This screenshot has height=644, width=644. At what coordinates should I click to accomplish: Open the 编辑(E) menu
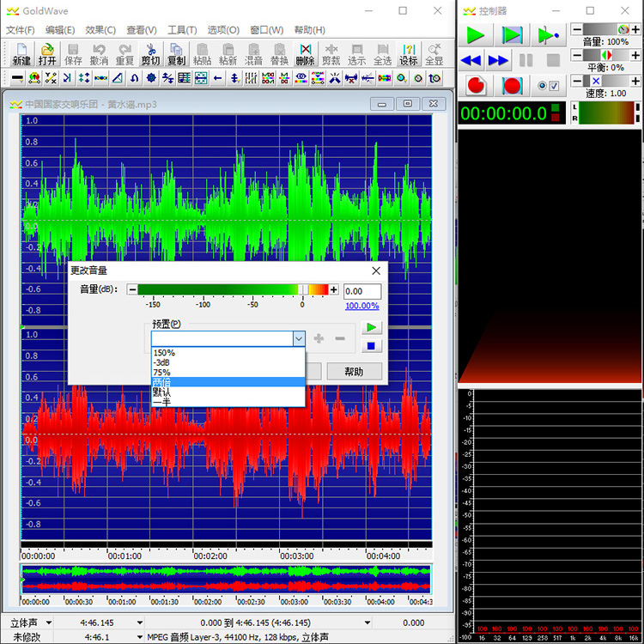click(60, 30)
